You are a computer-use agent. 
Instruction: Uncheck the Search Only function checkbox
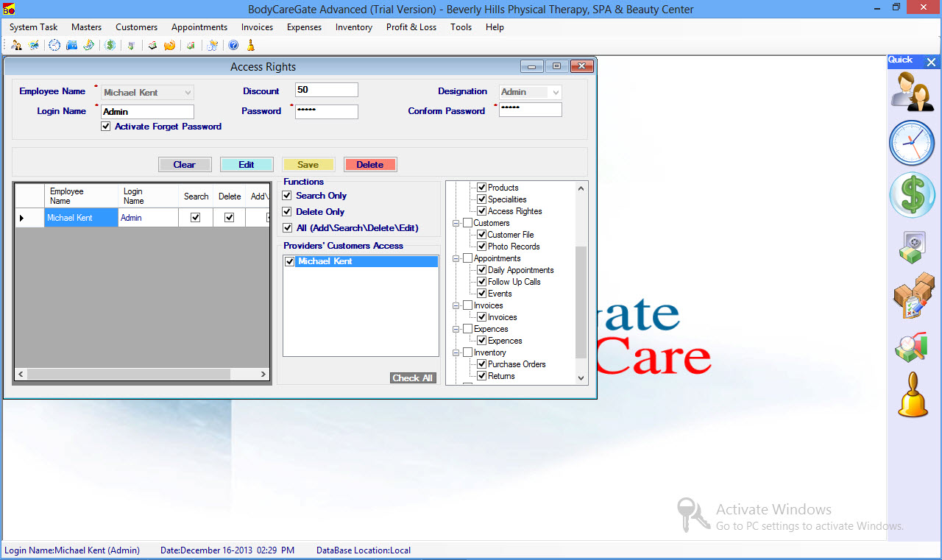[287, 196]
